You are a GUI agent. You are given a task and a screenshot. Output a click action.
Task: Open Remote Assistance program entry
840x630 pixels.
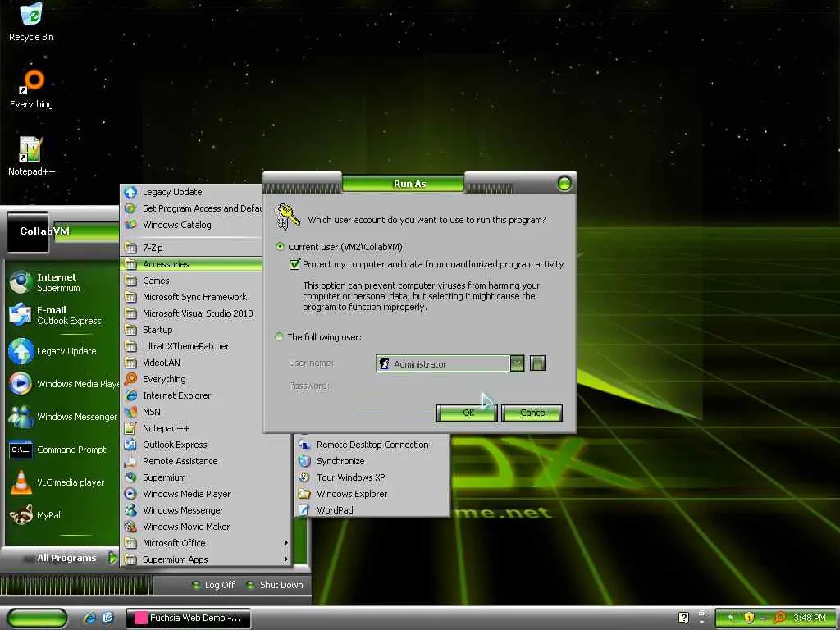click(206, 461)
